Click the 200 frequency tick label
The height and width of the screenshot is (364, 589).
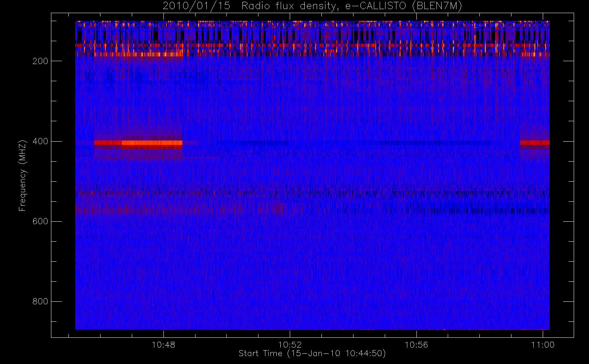click(40, 61)
